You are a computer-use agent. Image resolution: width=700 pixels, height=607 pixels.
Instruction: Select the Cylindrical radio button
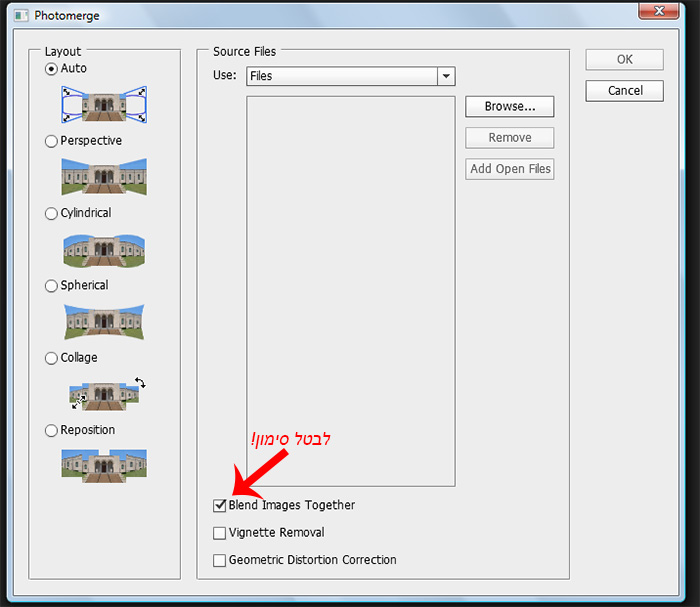pyautogui.click(x=52, y=214)
